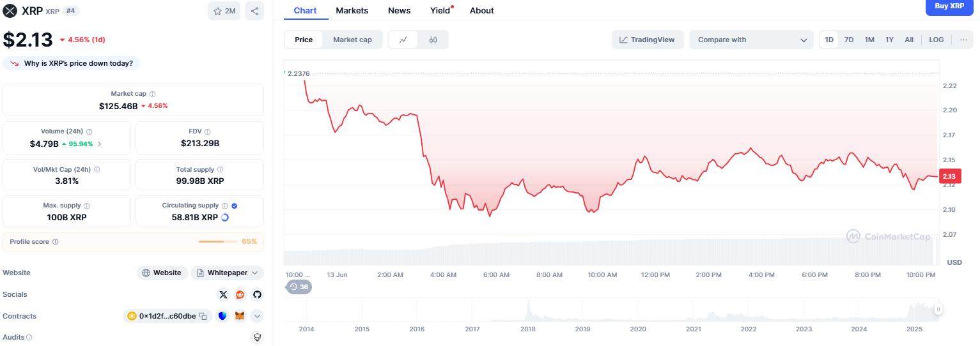Click the 99.98B XRP total supply value
The width and height of the screenshot is (980, 346).
[200, 181]
